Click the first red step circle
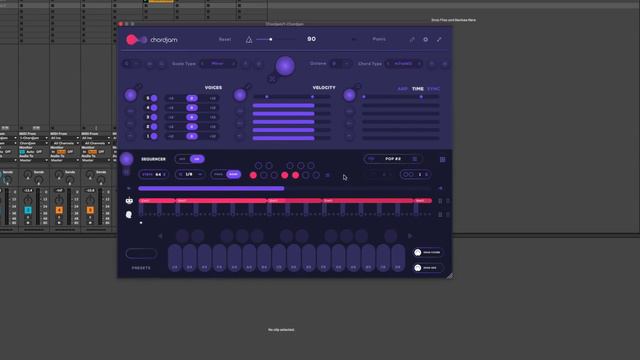 (253, 175)
